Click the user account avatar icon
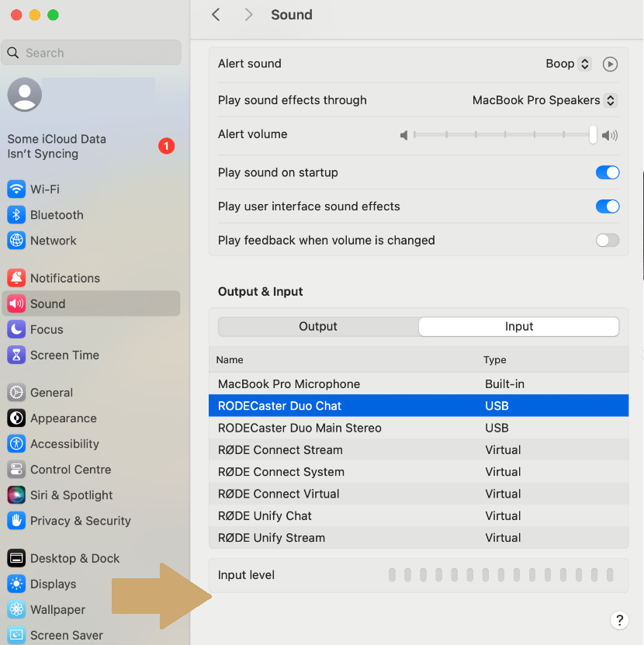 point(25,95)
